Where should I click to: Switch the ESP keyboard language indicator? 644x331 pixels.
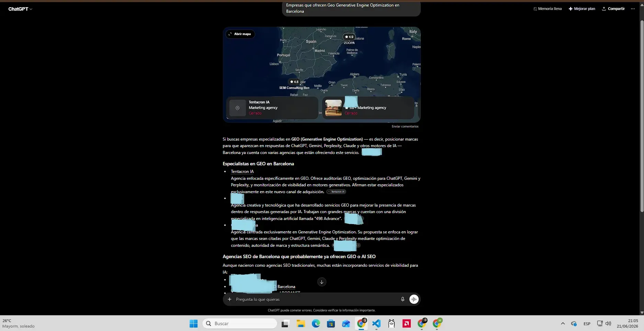click(x=587, y=324)
